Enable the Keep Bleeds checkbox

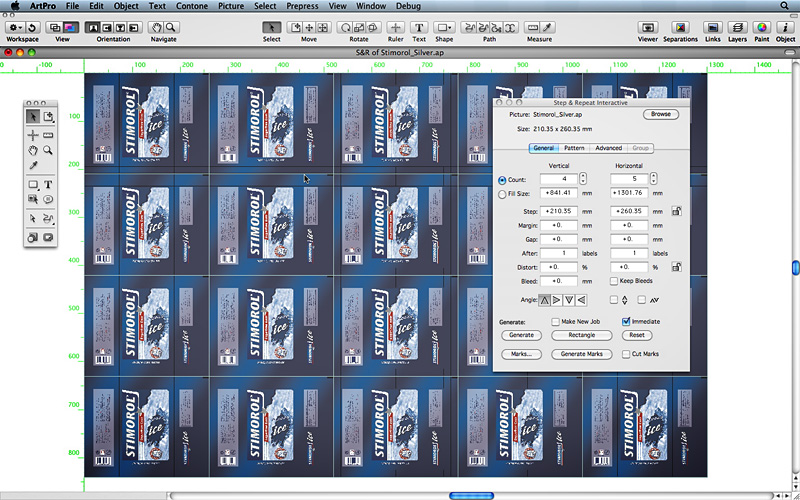613,282
